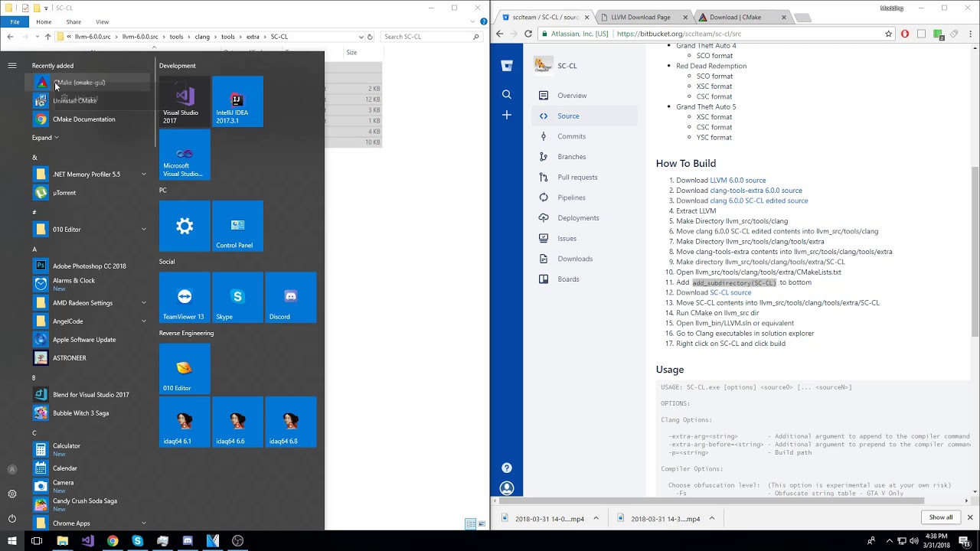Viewport: 980px width, 551px height.
Task: Open idaq64 6.8 tile
Action: pyautogui.click(x=291, y=422)
